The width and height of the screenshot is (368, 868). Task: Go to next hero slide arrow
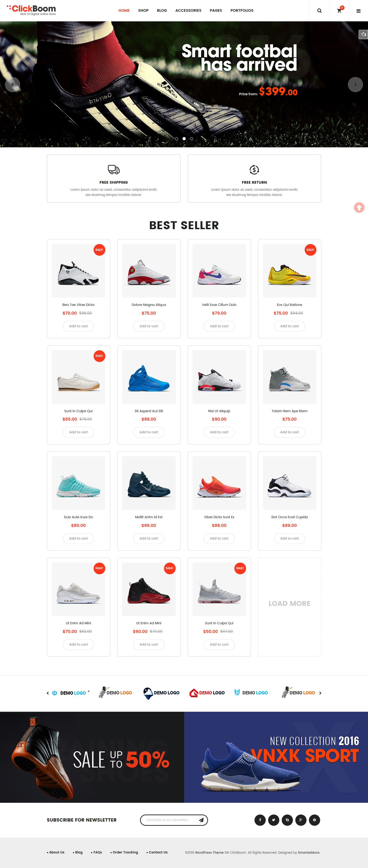[x=355, y=84]
